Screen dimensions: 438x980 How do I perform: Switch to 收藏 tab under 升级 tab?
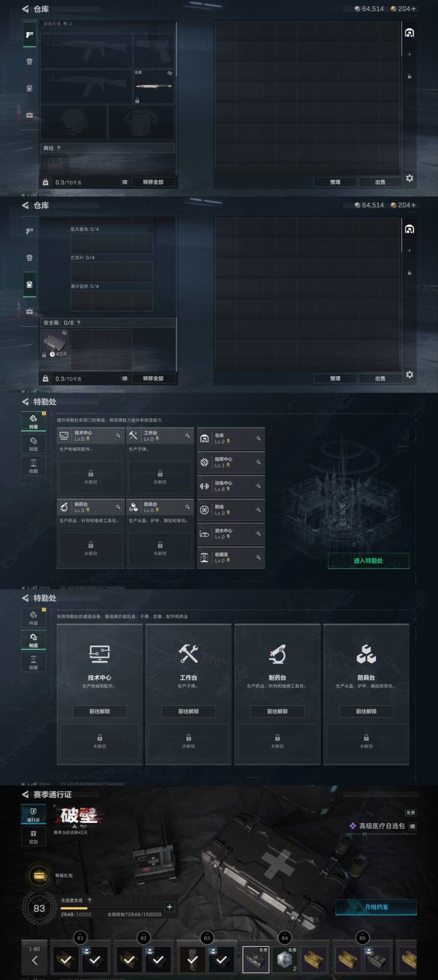(x=33, y=465)
